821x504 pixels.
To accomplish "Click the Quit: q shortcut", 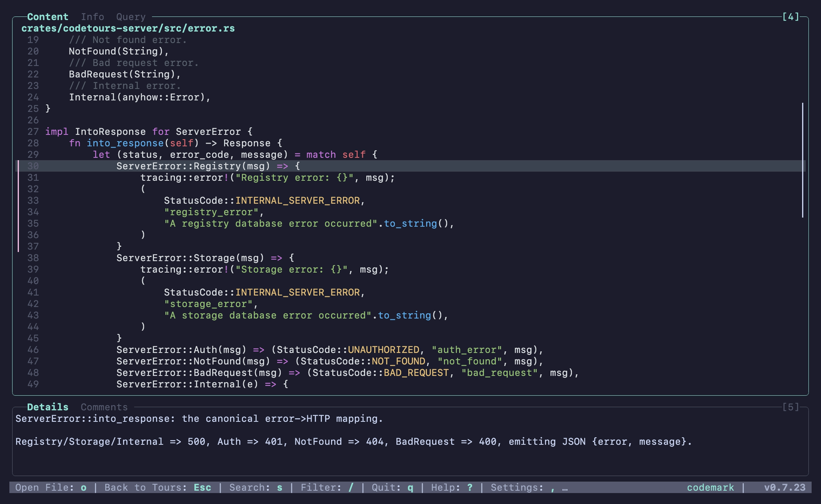I will (393, 488).
